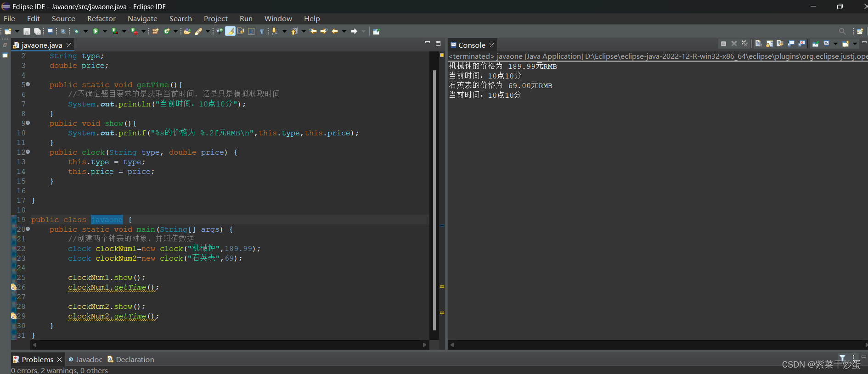This screenshot has height=374, width=868.
Task: Maximize the editor area
Action: pos(438,44)
